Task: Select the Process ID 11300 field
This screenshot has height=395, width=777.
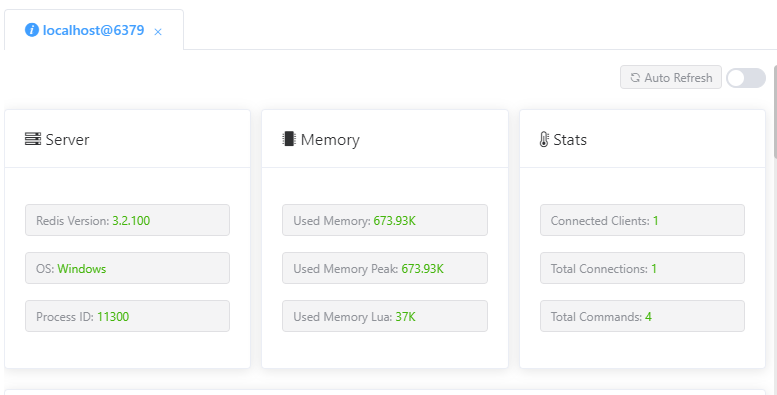Action: 127,316
